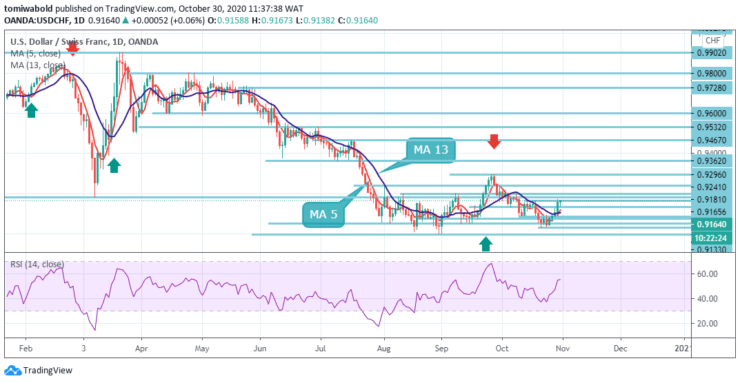Click the +0.00052 (+0.06%) change text
This screenshot has width=740, height=383.
(x=168, y=21)
